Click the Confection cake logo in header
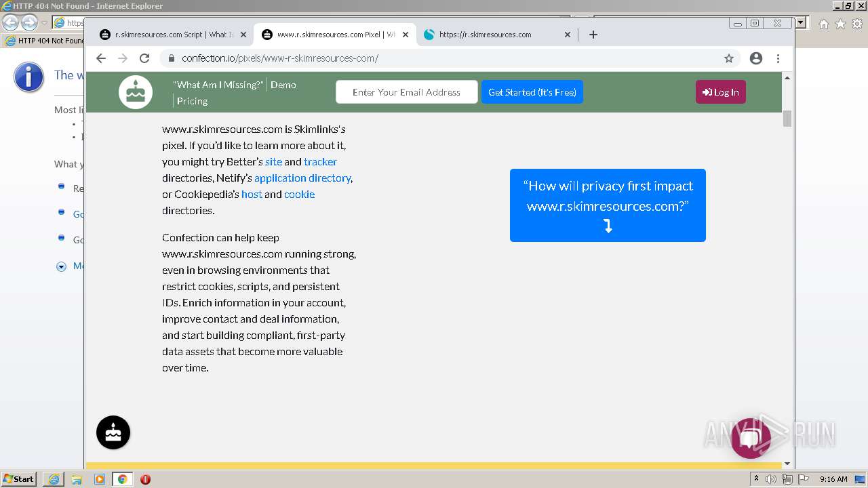This screenshot has width=868, height=488. pyautogui.click(x=136, y=92)
